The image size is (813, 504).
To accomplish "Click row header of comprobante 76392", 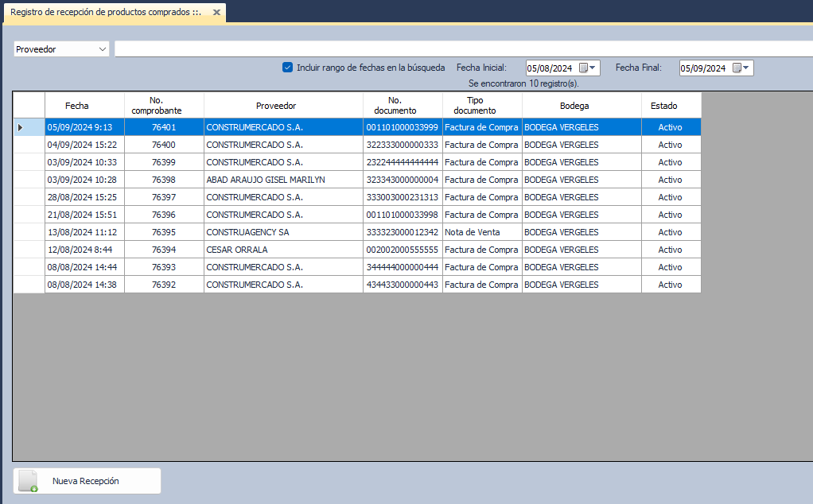I will 29,285.
